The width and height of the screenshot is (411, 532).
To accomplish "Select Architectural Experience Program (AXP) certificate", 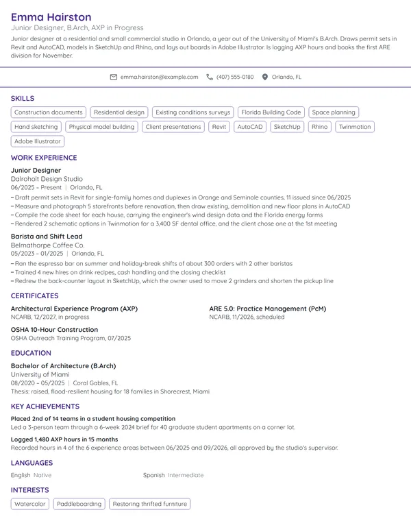I will (x=74, y=309).
